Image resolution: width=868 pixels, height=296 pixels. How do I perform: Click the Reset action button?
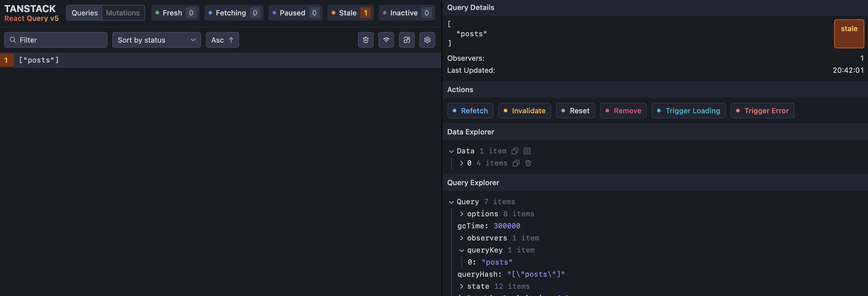click(x=575, y=111)
